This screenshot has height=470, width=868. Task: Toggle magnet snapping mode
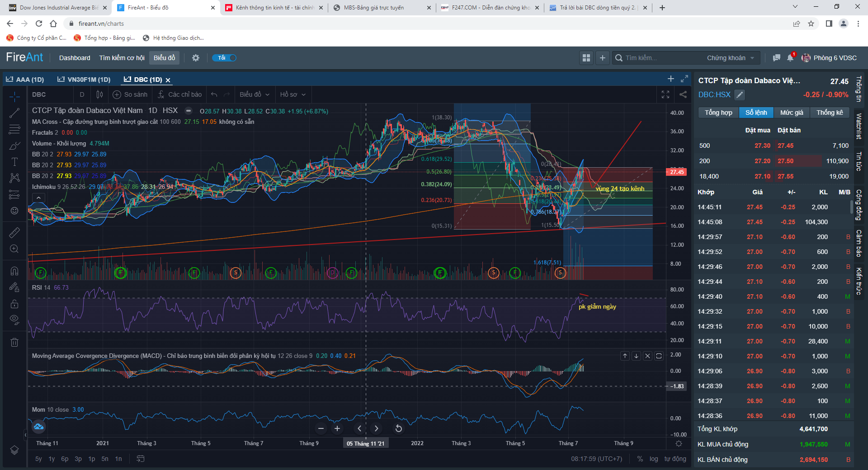[x=14, y=271]
